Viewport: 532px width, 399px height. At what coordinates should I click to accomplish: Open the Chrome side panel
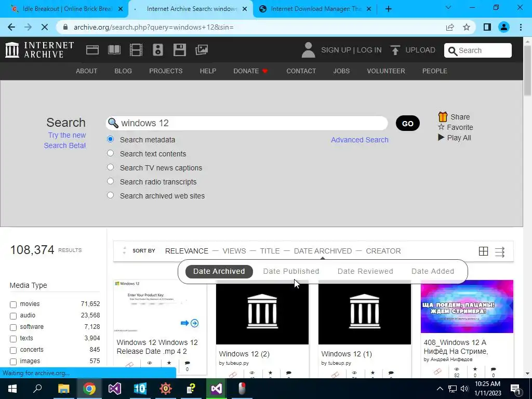(x=487, y=27)
